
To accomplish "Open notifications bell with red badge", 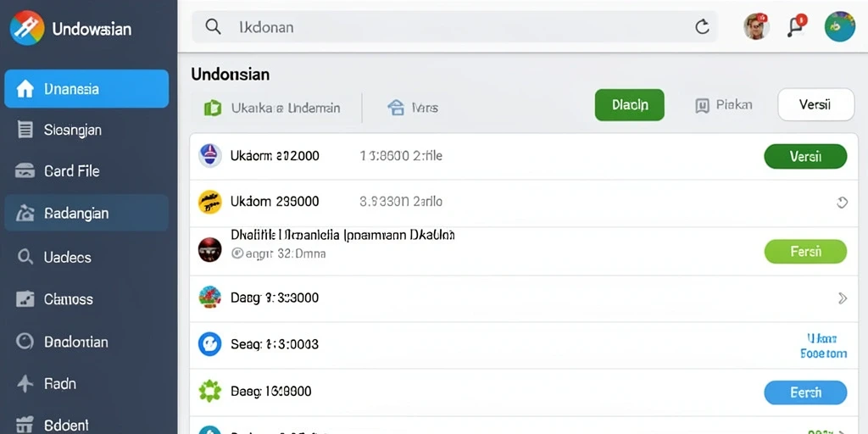I will [796, 26].
